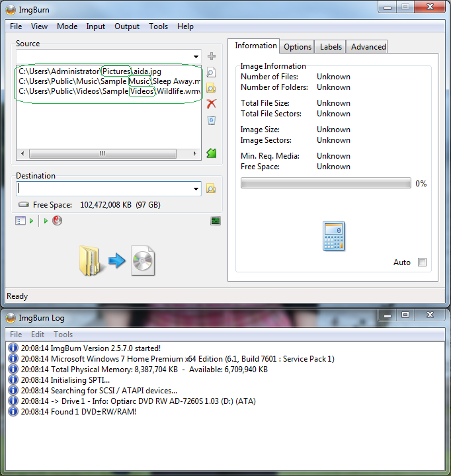Select the Sleep Away music source entry

click(108, 81)
